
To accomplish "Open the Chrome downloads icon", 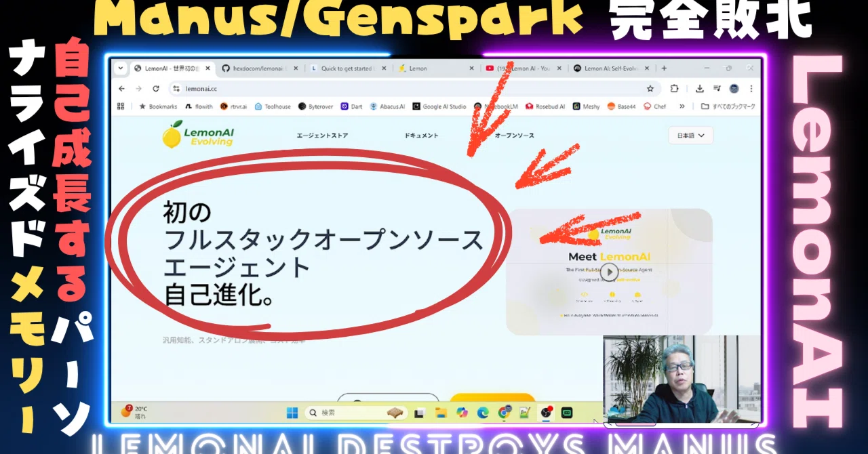I will point(699,89).
